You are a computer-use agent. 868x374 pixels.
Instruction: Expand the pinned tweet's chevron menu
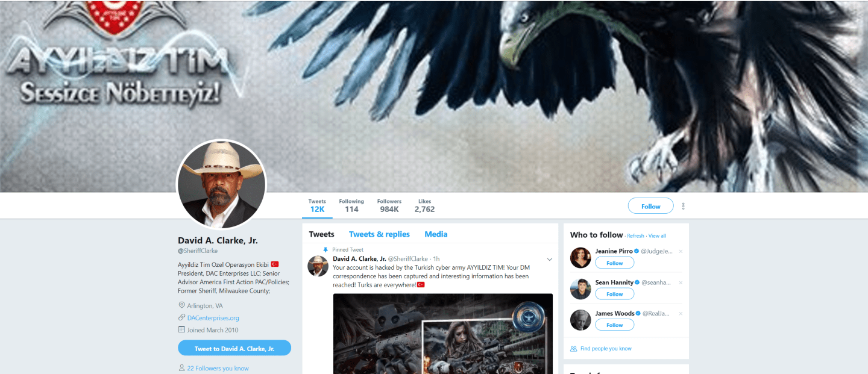550,260
